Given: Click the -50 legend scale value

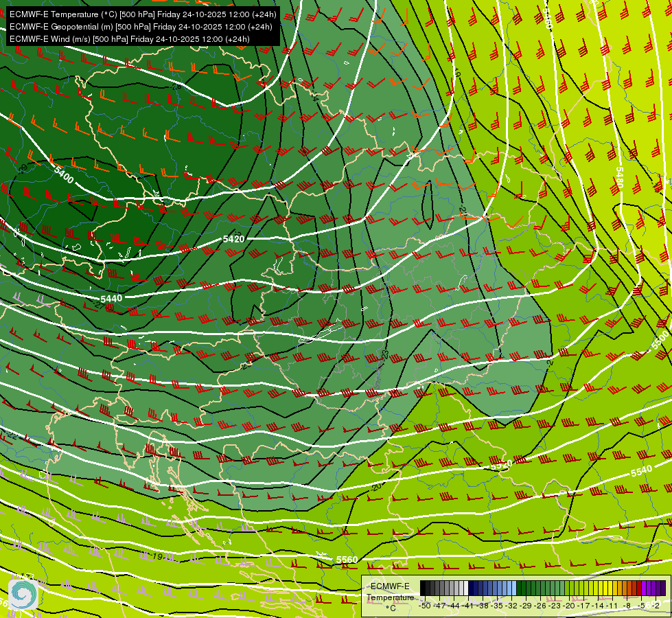Looking at the screenshot, I should coord(425,606).
